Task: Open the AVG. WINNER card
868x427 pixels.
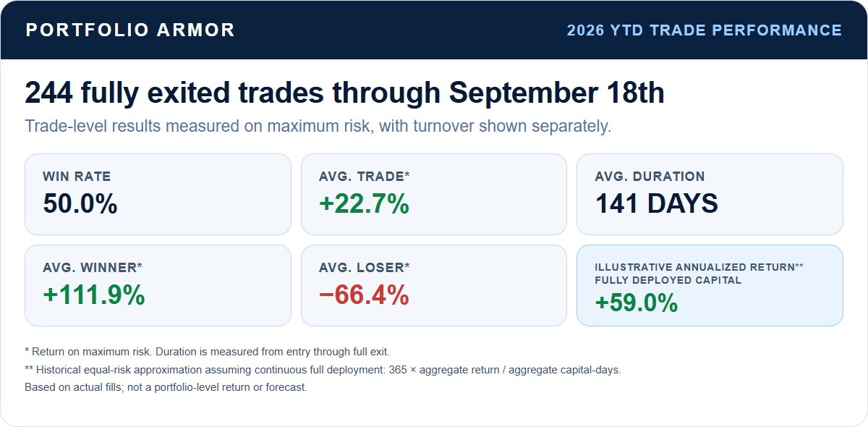Action: pyautogui.click(x=158, y=285)
